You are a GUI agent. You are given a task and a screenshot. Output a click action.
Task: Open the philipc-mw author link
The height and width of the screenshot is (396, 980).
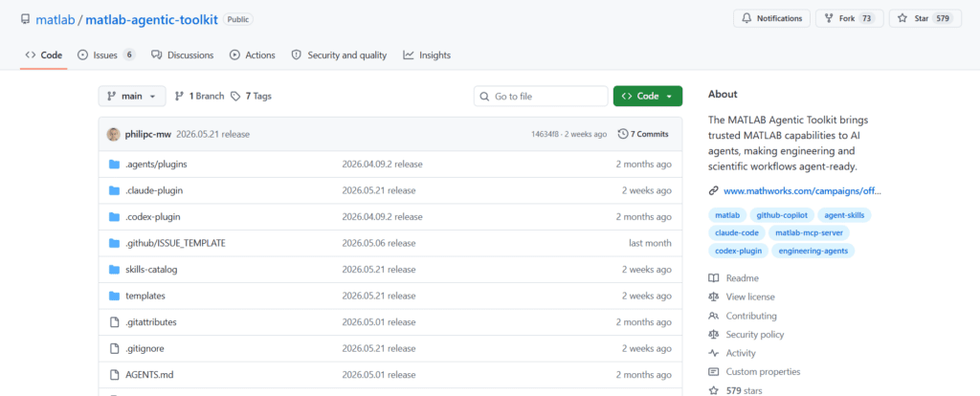(x=148, y=134)
